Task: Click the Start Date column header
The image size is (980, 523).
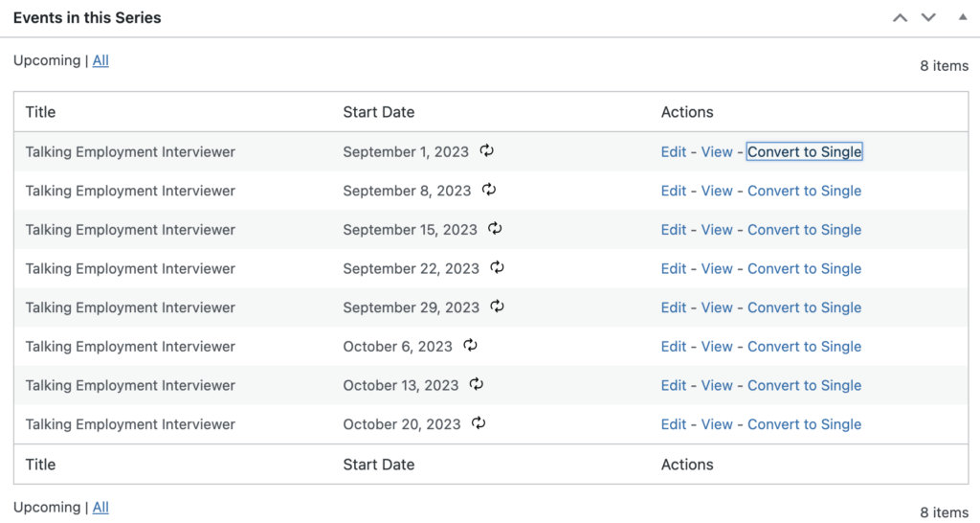Action: click(379, 112)
